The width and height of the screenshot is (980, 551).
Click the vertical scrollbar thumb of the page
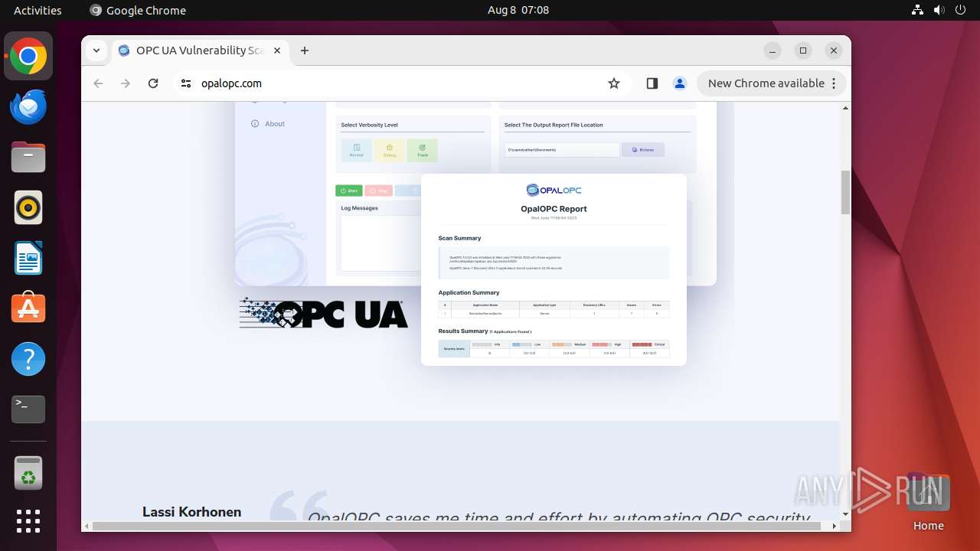845,192
